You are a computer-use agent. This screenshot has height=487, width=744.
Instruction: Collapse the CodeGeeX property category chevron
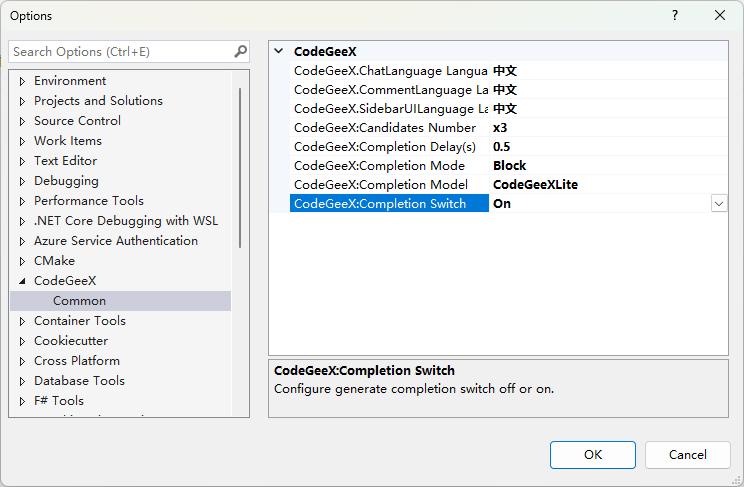[x=279, y=51]
